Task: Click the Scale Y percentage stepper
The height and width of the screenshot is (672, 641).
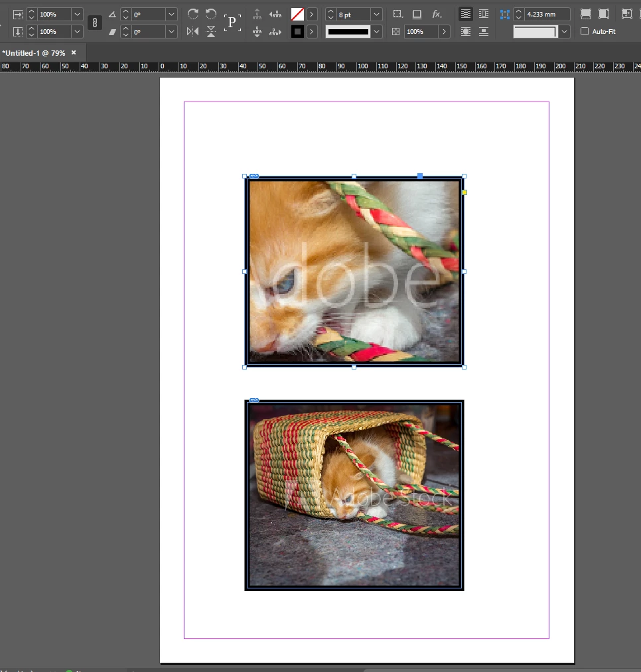Action: [x=31, y=32]
